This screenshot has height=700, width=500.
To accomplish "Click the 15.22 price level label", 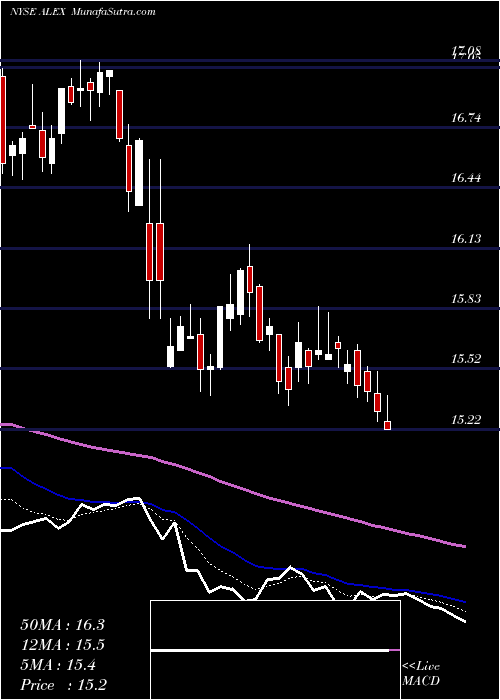I will click(466, 420).
